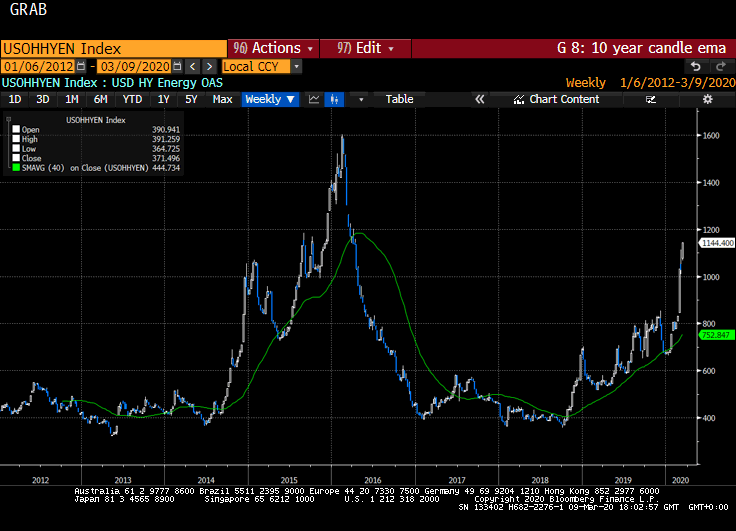Image resolution: width=736 pixels, height=531 pixels.
Task: Select the 3D range tab
Action: coord(43,100)
